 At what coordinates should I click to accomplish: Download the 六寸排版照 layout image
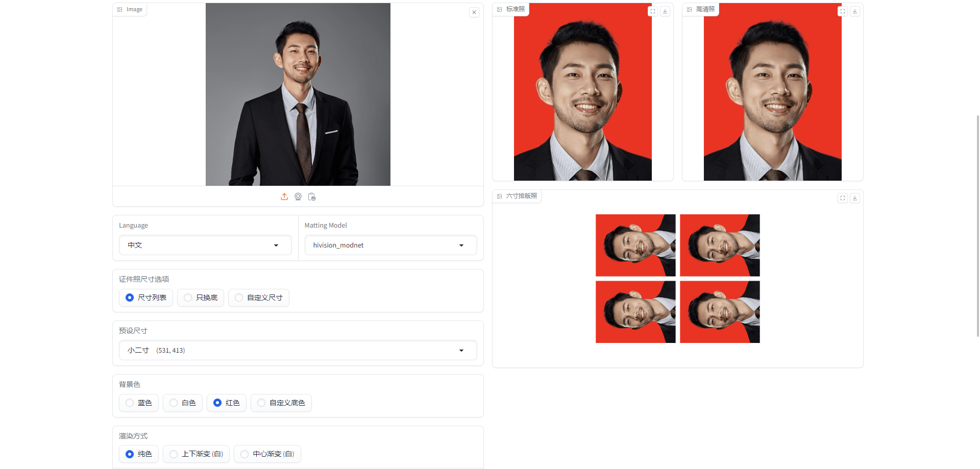(855, 198)
